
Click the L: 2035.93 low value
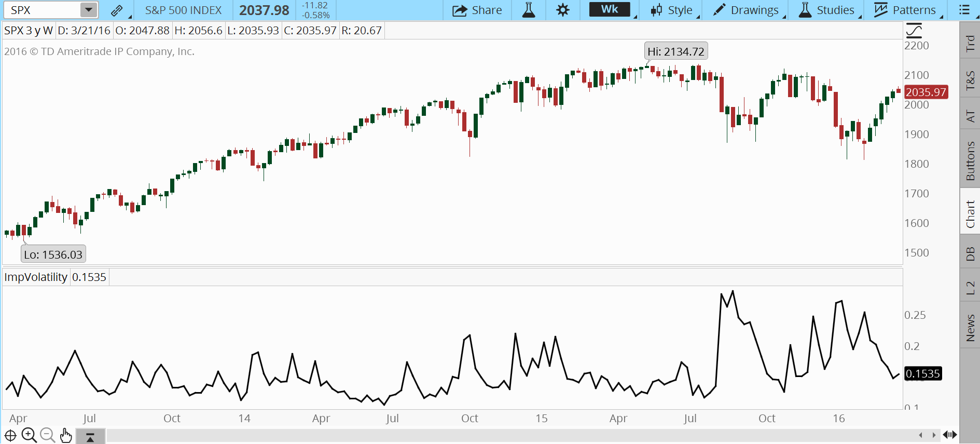coord(253,30)
